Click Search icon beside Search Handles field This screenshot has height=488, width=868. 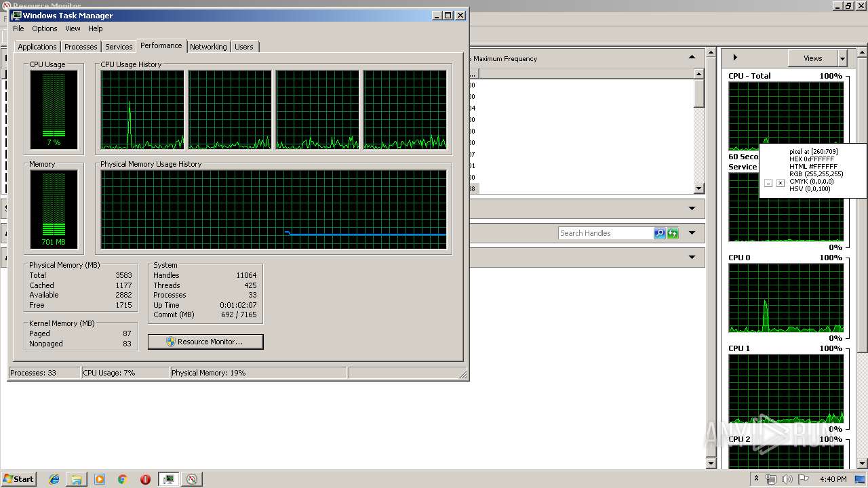click(x=659, y=233)
